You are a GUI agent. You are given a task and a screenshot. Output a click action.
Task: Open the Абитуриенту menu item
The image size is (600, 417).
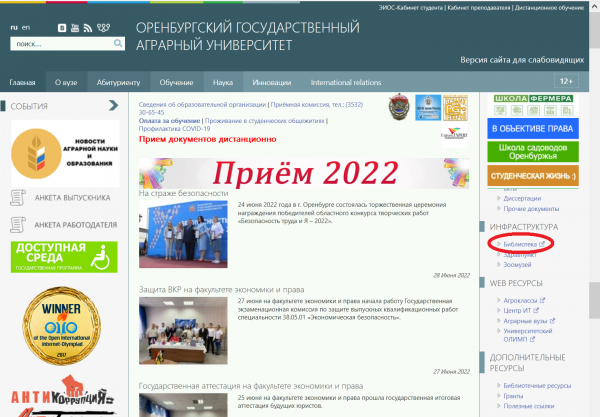click(x=119, y=82)
